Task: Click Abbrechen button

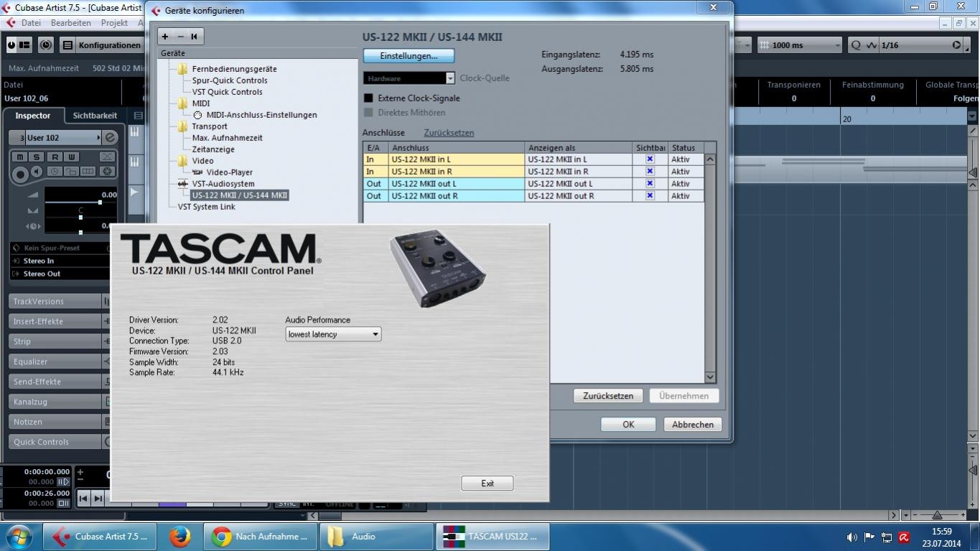Action: 693,425
